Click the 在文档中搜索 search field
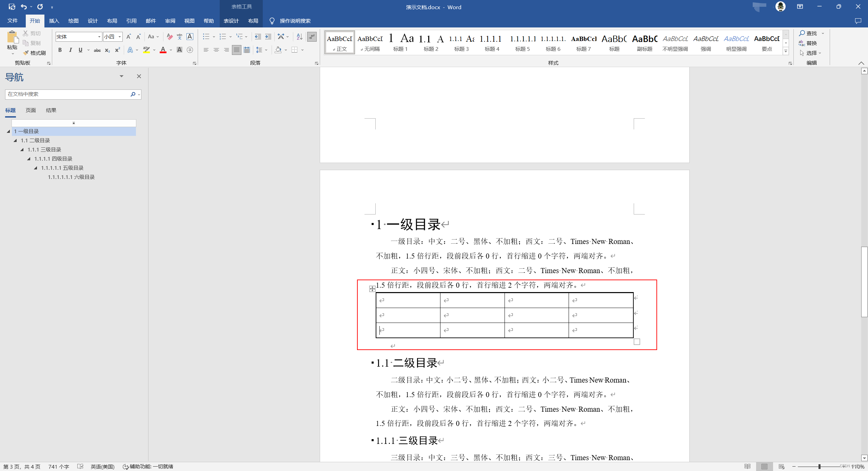 [x=67, y=94]
